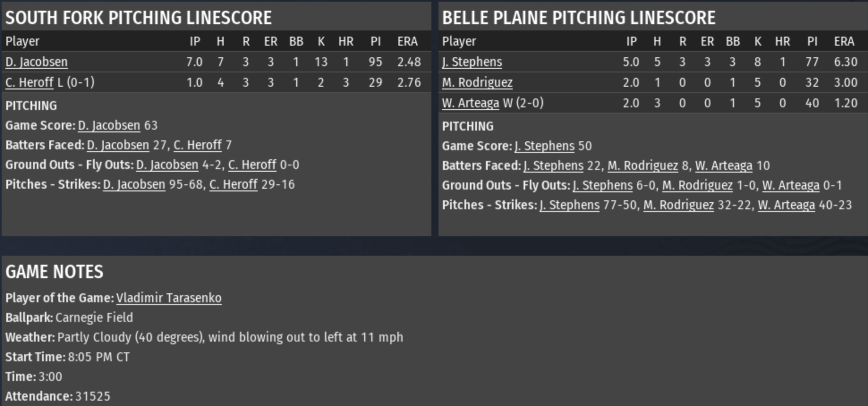Open Player of the Game Vladimir Tarasenko
868x406 pixels.
(169, 298)
